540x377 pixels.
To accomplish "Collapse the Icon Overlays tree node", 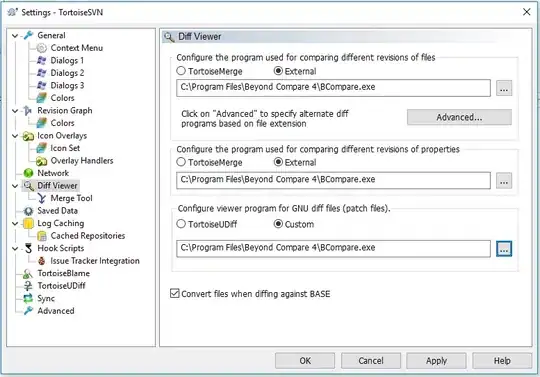I will click(15, 136).
